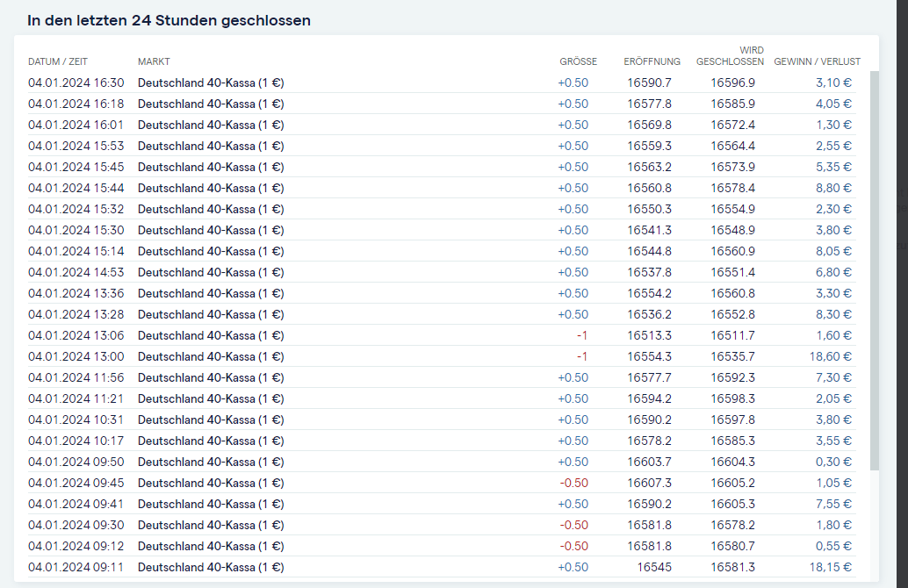Click the opening price 16603.7

[x=649, y=462]
